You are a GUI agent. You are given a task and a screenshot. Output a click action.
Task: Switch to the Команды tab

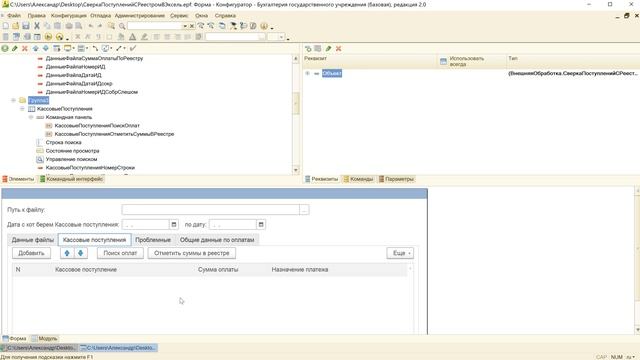click(x=358, y=179)
